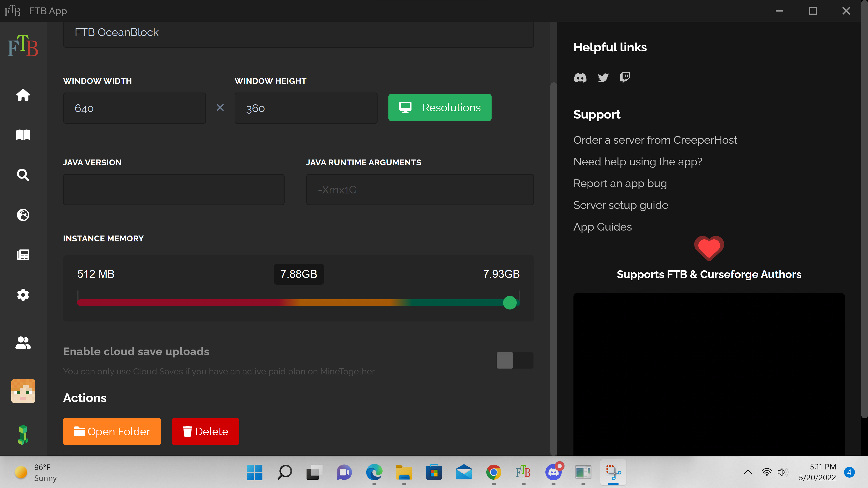Open Microsoft Edge from taskbar
This screenshot has width=868, height=488.
pyautogui.click(x=374, y=472)
